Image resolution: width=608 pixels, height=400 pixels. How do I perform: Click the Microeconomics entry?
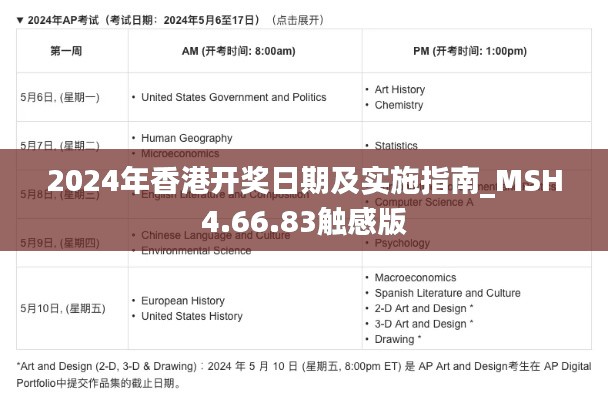pyautogui.click(x=180, y=153)
